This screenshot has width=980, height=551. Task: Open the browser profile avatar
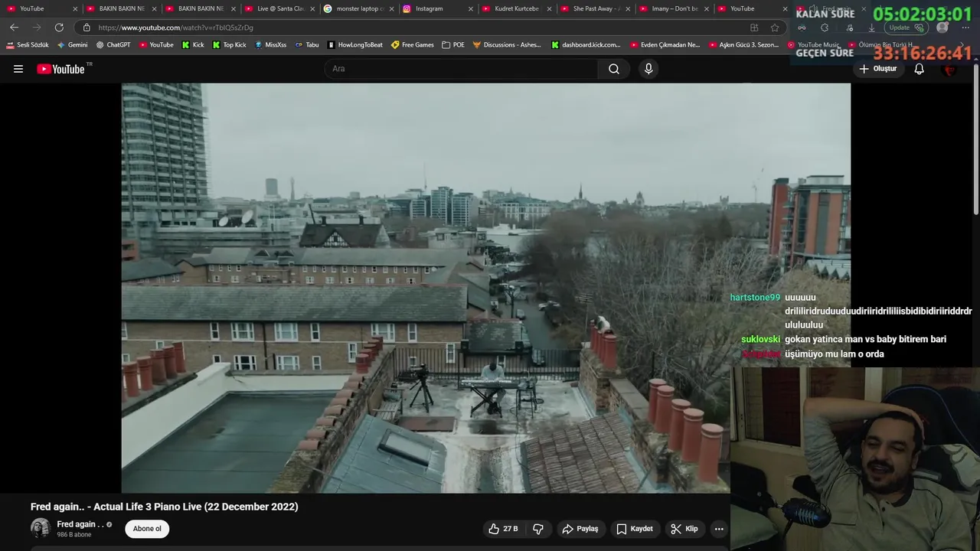942,28
